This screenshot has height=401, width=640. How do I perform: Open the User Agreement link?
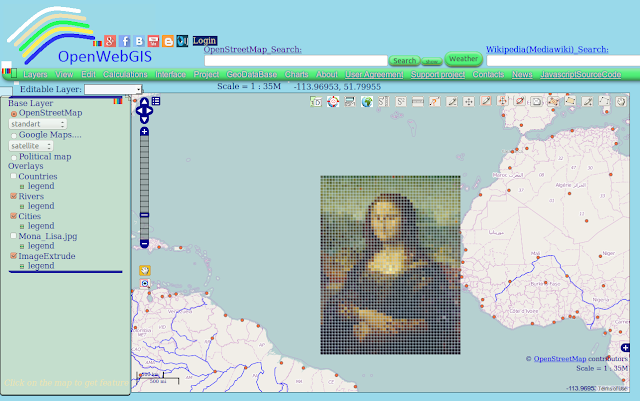(x=374, y=74)
